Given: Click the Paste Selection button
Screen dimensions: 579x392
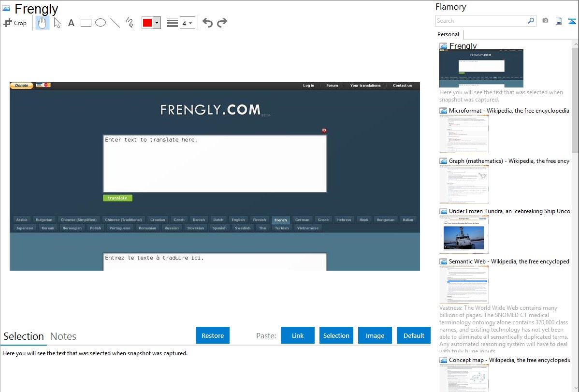Looking at the screenshot, I should click(336, 335).
